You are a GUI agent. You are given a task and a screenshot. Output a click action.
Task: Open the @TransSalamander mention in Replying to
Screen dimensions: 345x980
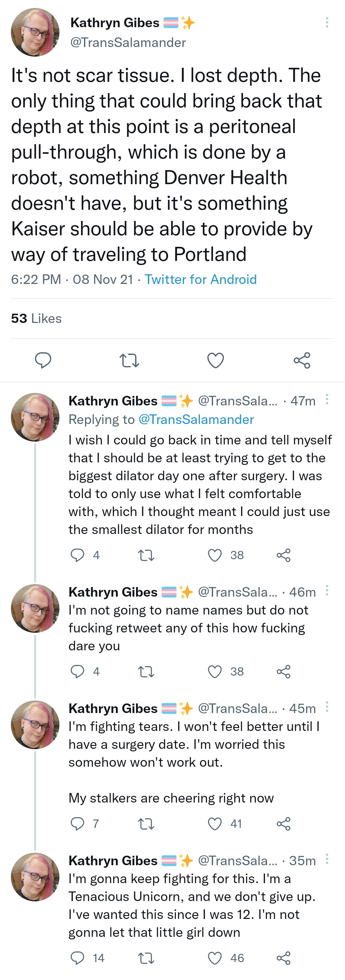[x=196, y=419]
